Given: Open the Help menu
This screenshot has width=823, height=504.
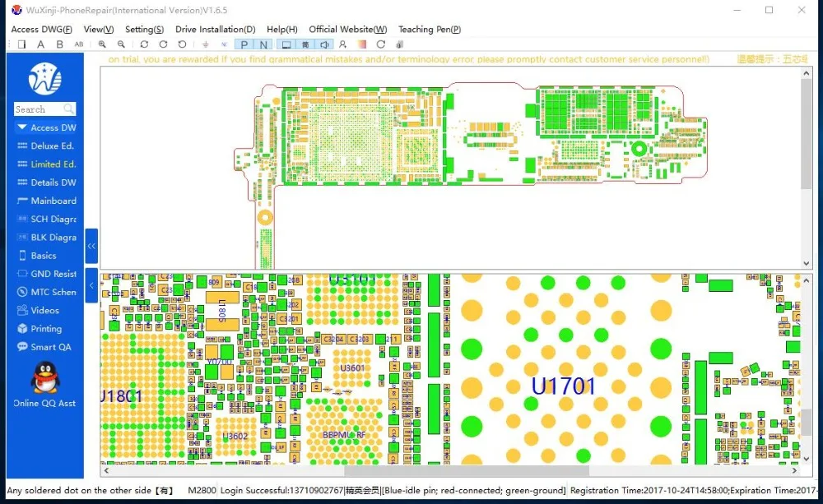Looking at the screenshot, I should pyautogui.click(x=281, y=30).
